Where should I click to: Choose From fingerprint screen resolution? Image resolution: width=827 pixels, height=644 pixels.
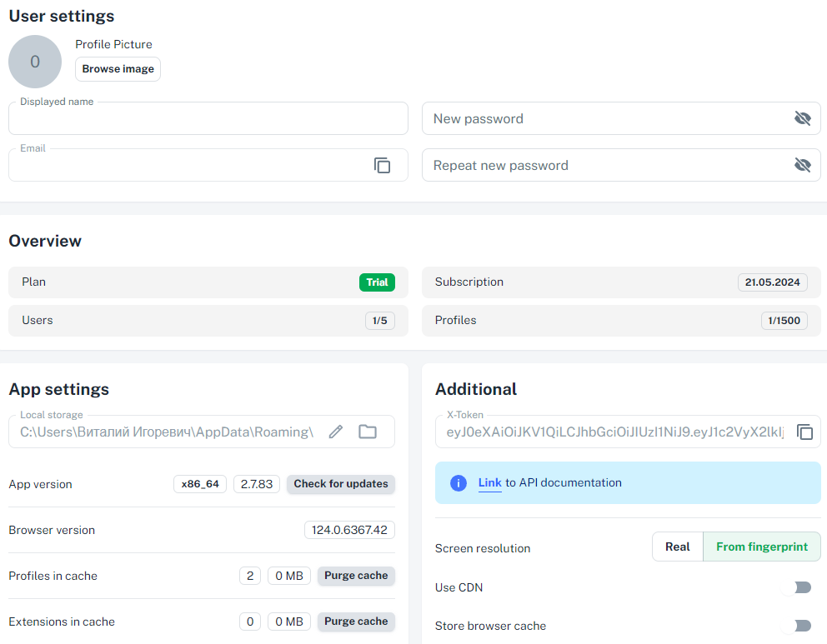pyautogui.click(x=762, y=547)
